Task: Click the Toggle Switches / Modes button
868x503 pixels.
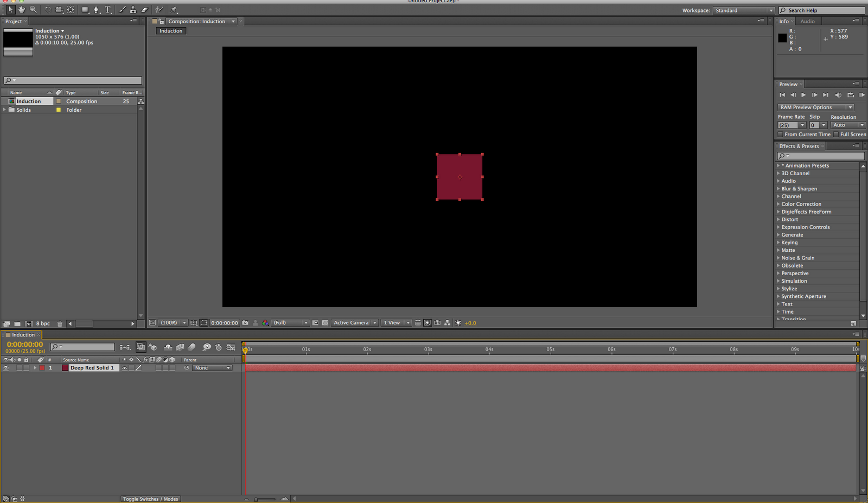Action: [x=150, y=499]
